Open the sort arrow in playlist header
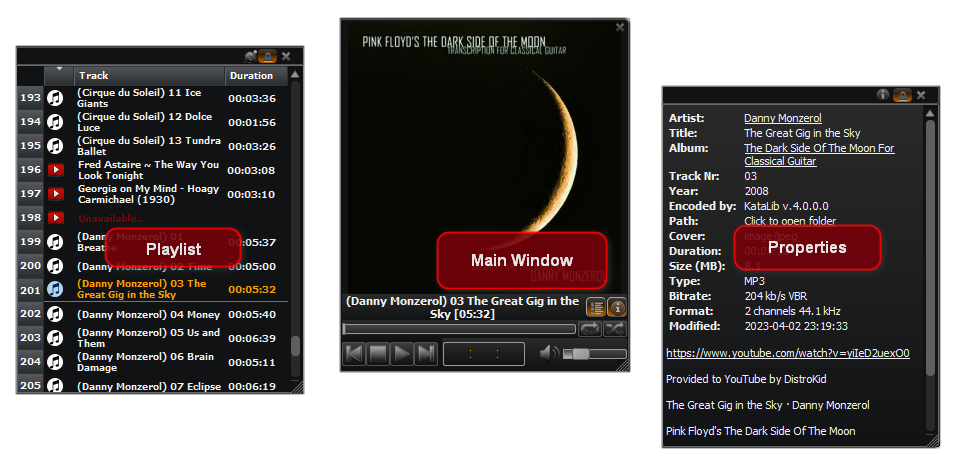960x462 pixels. tap(59, 69)
